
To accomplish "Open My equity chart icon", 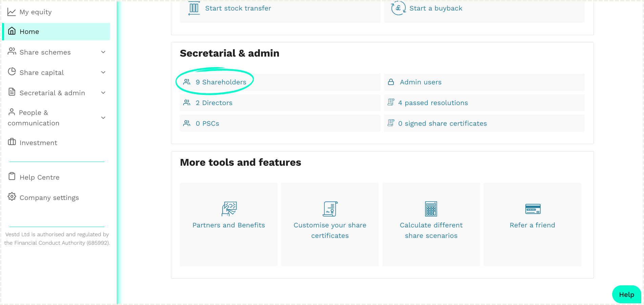I will (12, 12).
